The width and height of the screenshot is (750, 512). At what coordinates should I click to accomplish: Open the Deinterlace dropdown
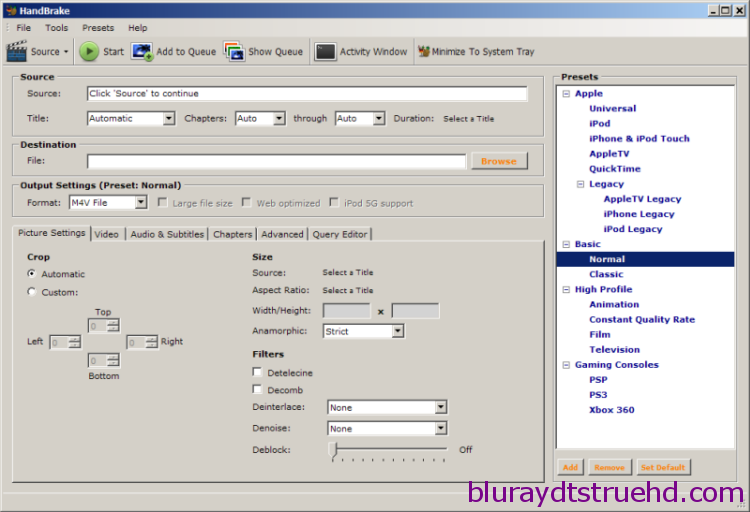(441, 407)
